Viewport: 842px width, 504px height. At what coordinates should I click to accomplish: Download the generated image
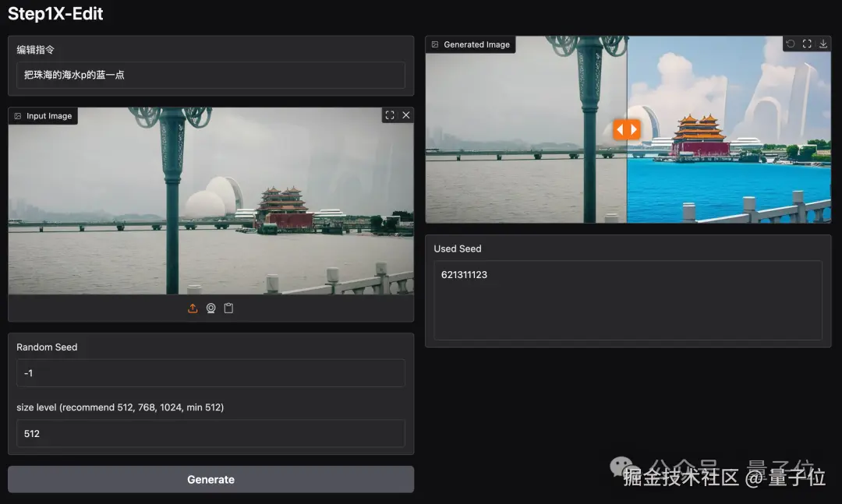[823, 44]
